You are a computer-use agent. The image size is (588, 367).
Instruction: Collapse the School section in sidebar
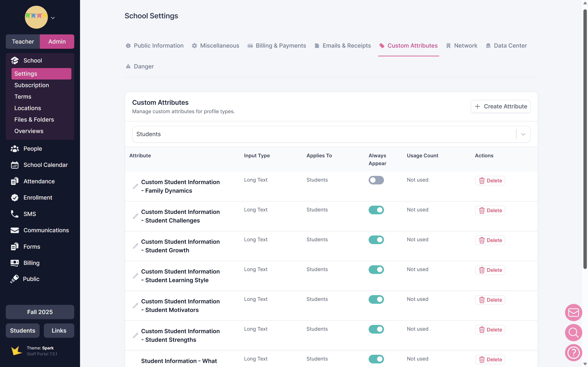click(x=33, y=60)
